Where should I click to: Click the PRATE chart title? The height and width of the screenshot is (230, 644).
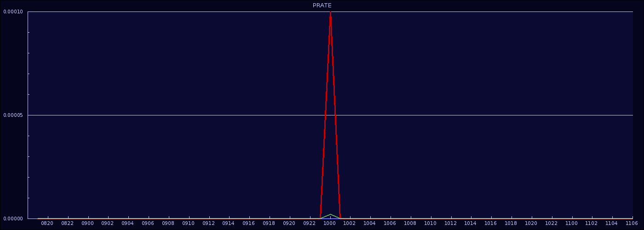click(322, 6)
